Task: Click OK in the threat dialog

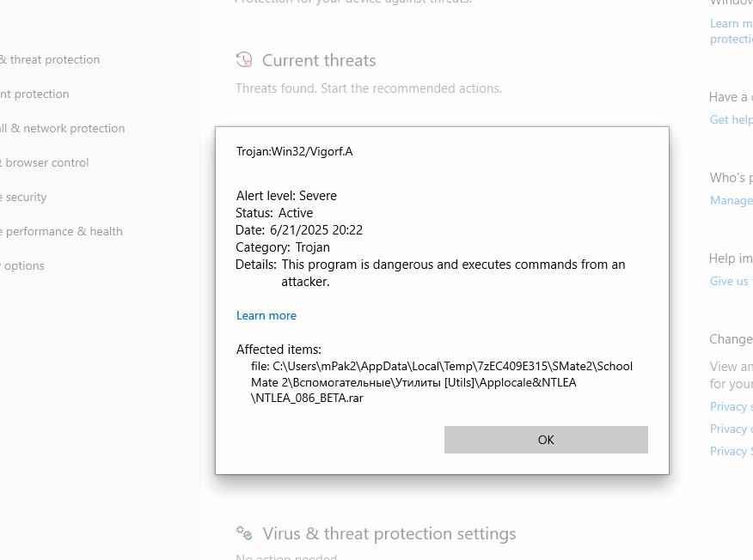Action: (546, 440)
